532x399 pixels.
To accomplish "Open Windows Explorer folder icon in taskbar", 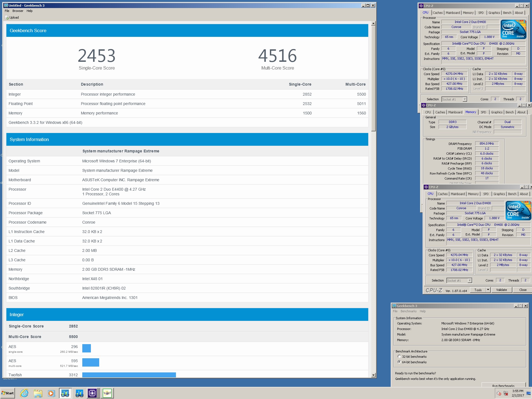I will 38,393.
